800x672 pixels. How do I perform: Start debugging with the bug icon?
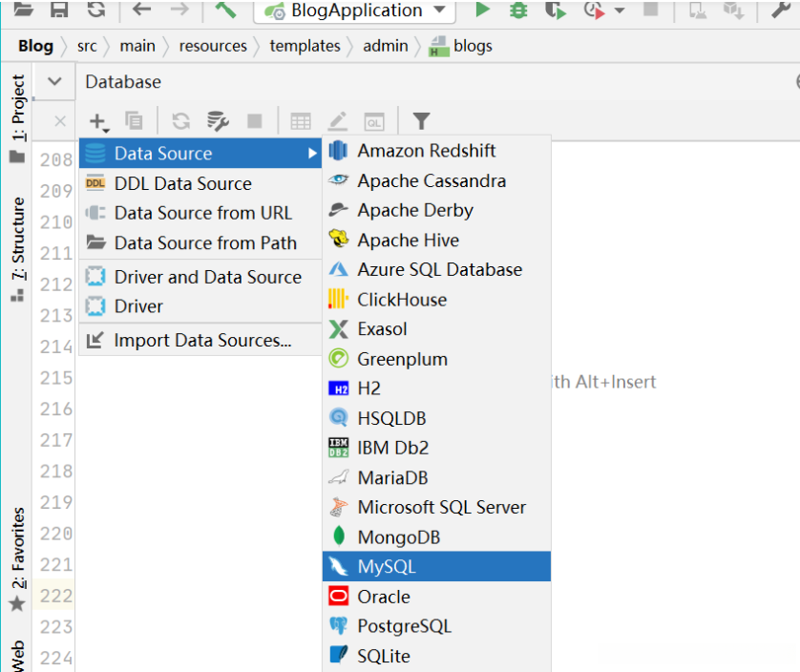click(x=518, y=10)
